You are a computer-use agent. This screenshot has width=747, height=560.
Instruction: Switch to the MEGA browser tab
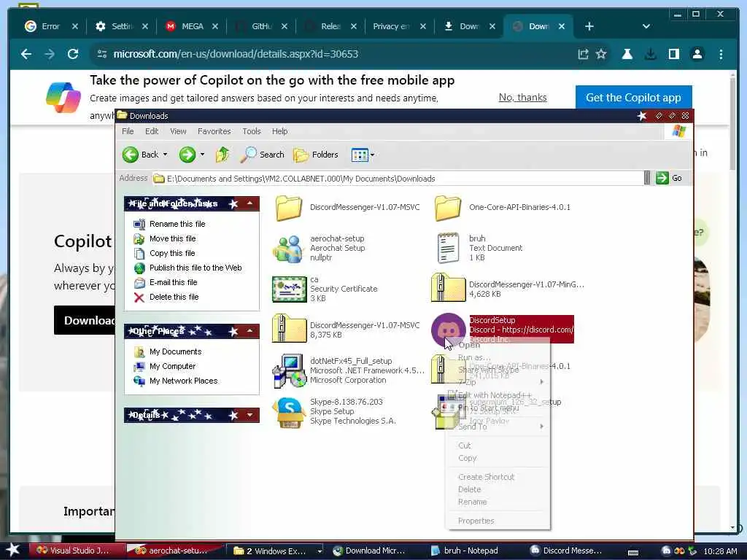tap(192, 26)
